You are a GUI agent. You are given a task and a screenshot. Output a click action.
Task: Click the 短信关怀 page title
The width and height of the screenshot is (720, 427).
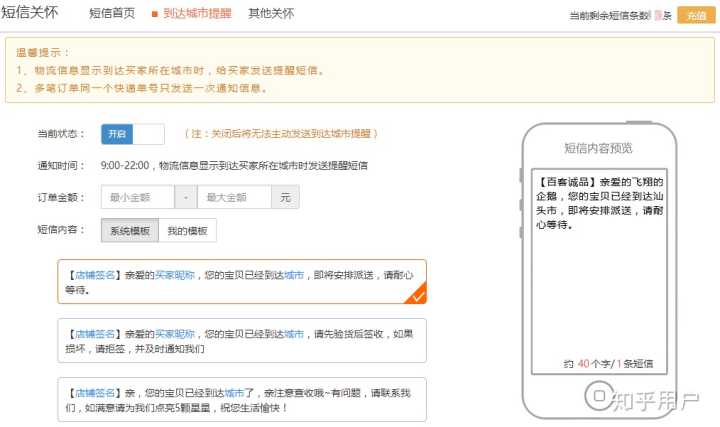point(30,12)
